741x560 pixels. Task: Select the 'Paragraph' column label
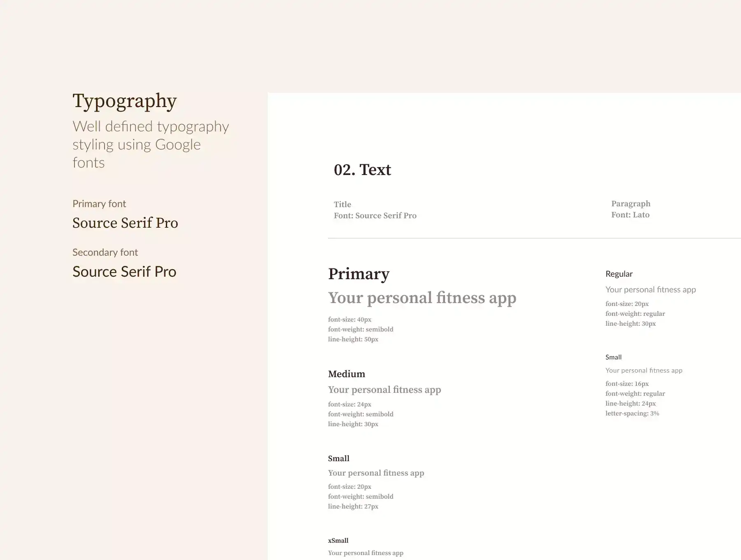(x=631, y=203)
